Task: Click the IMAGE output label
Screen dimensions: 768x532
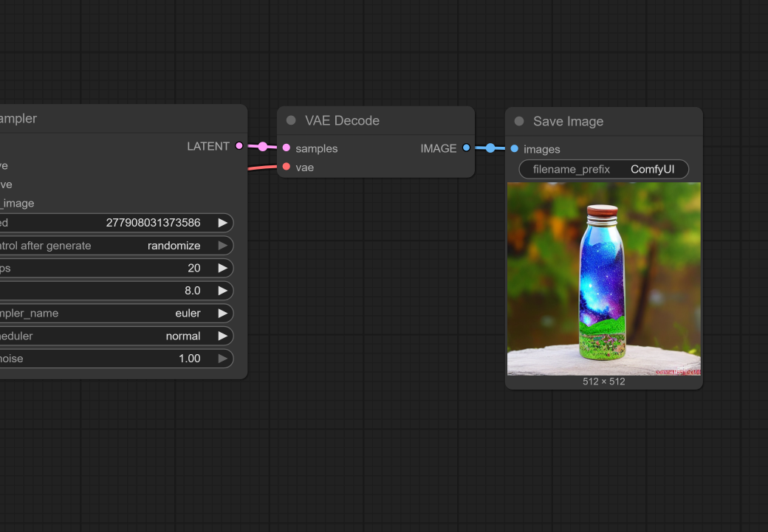Action: pyautogui.click(x=439, y=148)
